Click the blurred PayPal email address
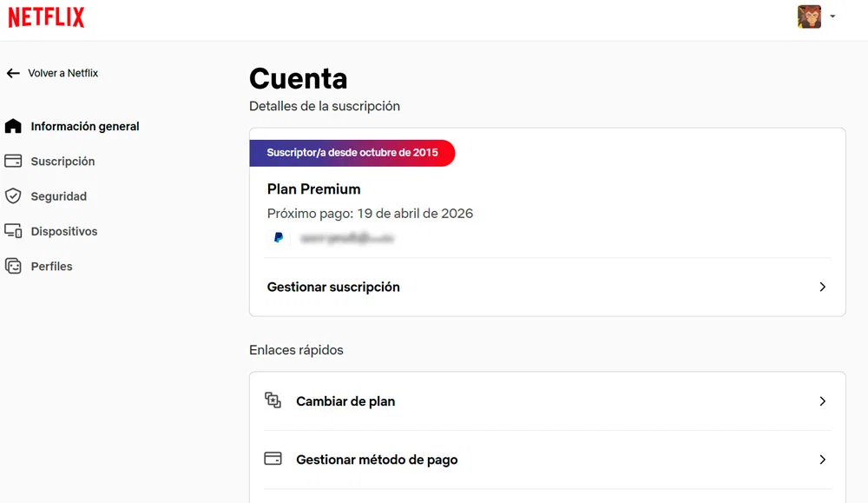This screenshot has width=868, height=503. (347, 239)
